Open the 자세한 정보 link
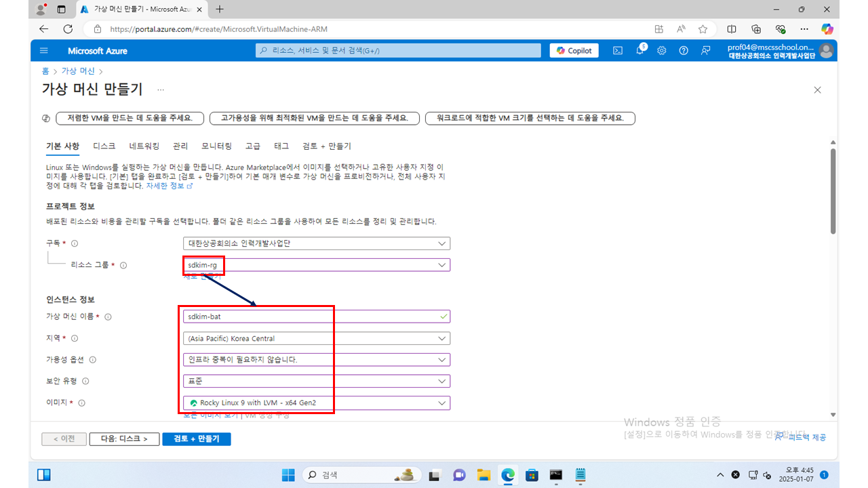Image resolution: width=868 pixels, height=488 pixels. pos(170,186)
